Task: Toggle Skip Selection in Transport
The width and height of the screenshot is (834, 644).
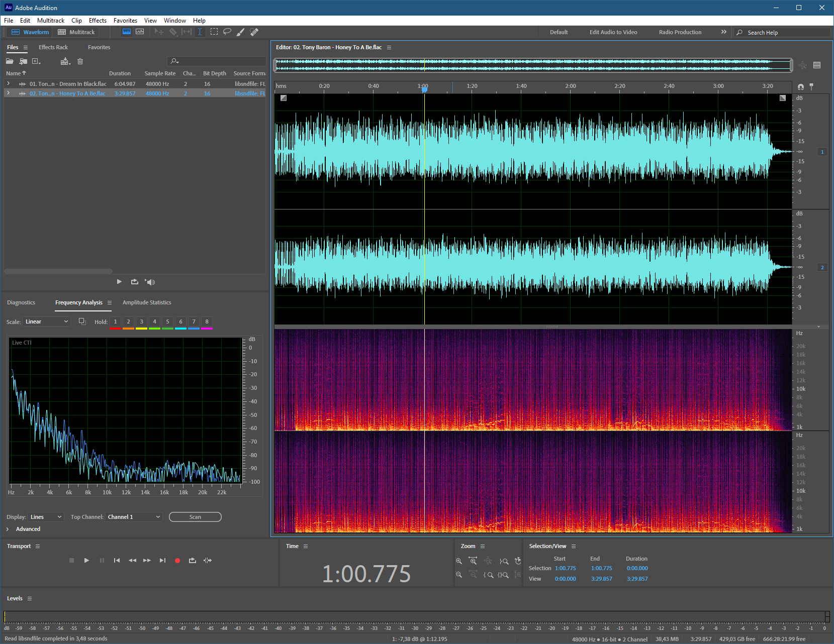Action: 208,560
